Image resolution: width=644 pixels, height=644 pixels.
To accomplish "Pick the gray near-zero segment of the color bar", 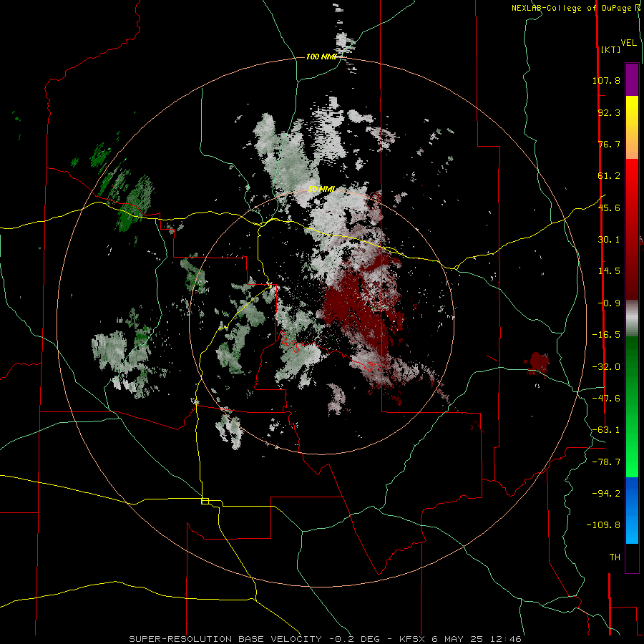I will coord(632,318).
